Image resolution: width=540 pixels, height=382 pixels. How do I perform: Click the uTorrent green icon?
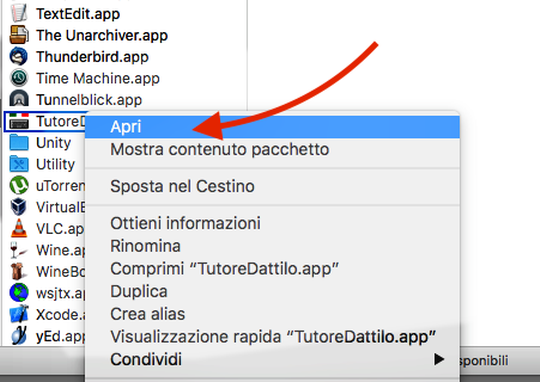point(19,185)
